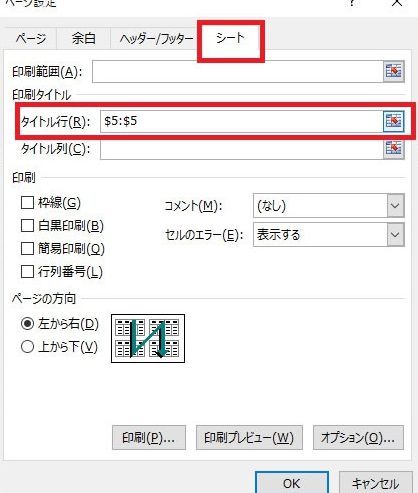
Task: Switch to the ページ tab
Action: pyautogui.click(x=31, y=39)
